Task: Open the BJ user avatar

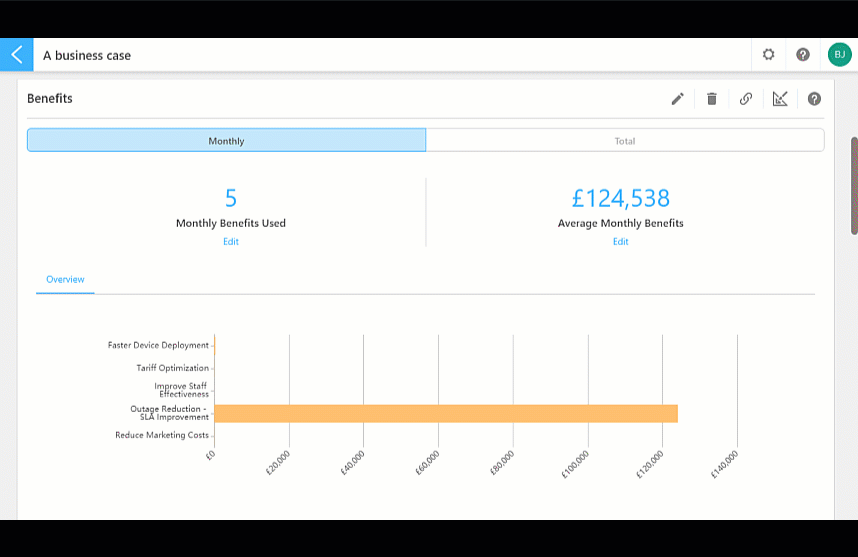Action: [839, 55]
